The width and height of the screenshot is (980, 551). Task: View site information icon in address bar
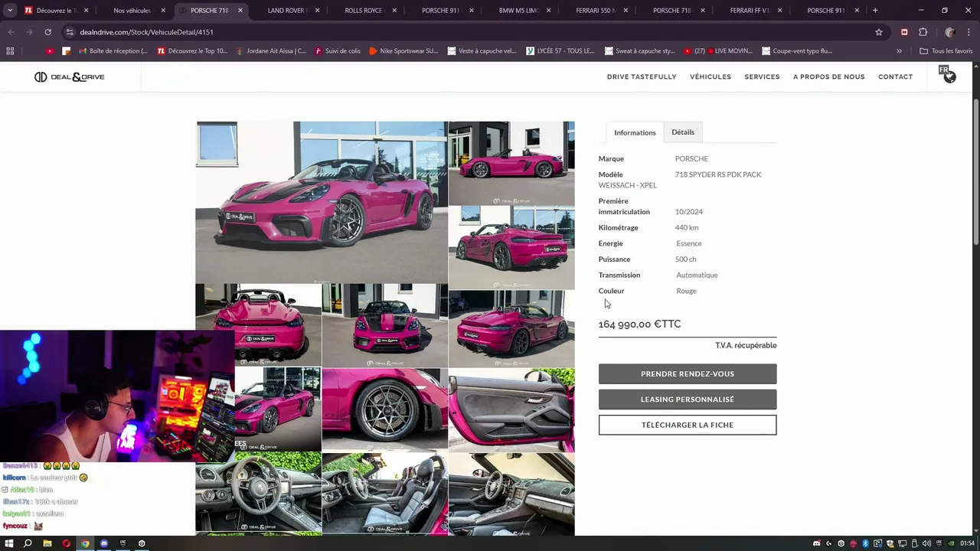(70, 32)
